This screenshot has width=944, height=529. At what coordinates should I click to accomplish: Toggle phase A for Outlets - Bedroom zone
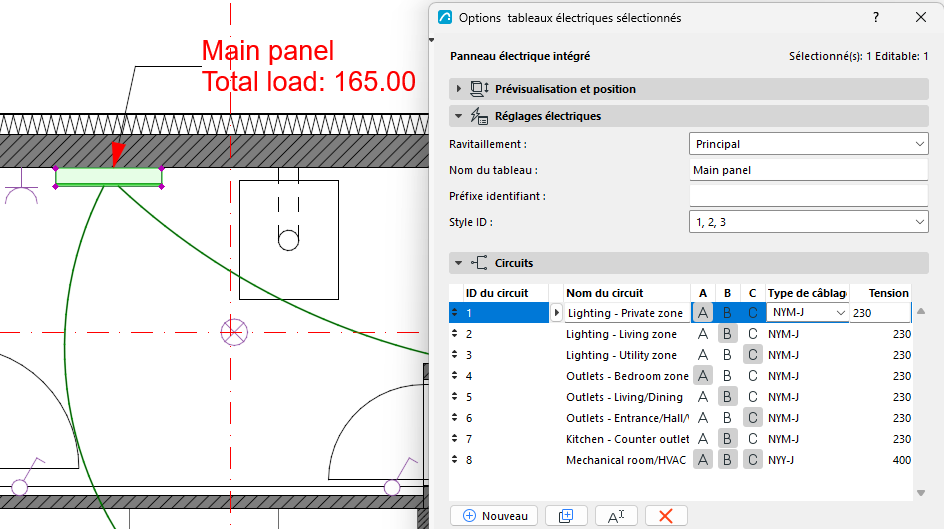click(703, 376)
